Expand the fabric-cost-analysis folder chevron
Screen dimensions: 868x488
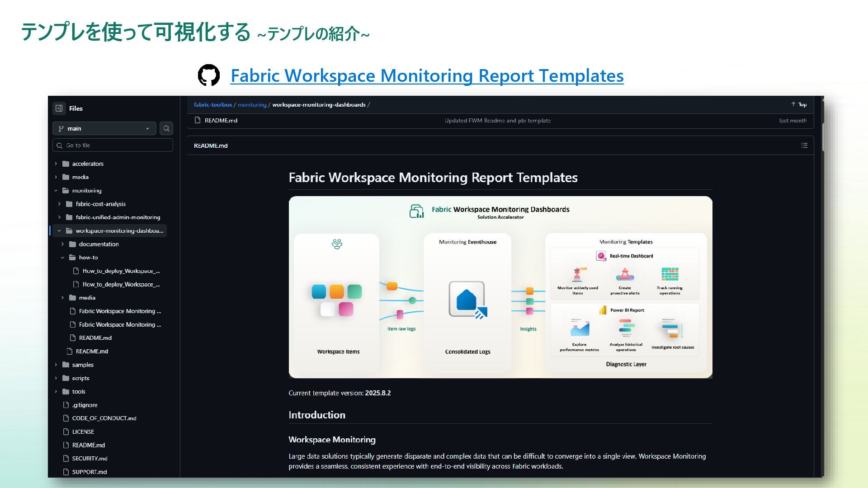(x=59, y=204)
